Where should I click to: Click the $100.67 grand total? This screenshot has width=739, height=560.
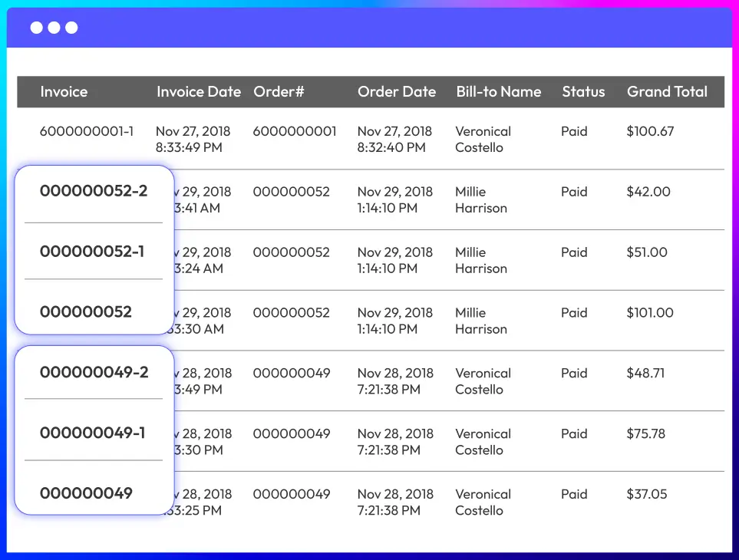[650, 131]
